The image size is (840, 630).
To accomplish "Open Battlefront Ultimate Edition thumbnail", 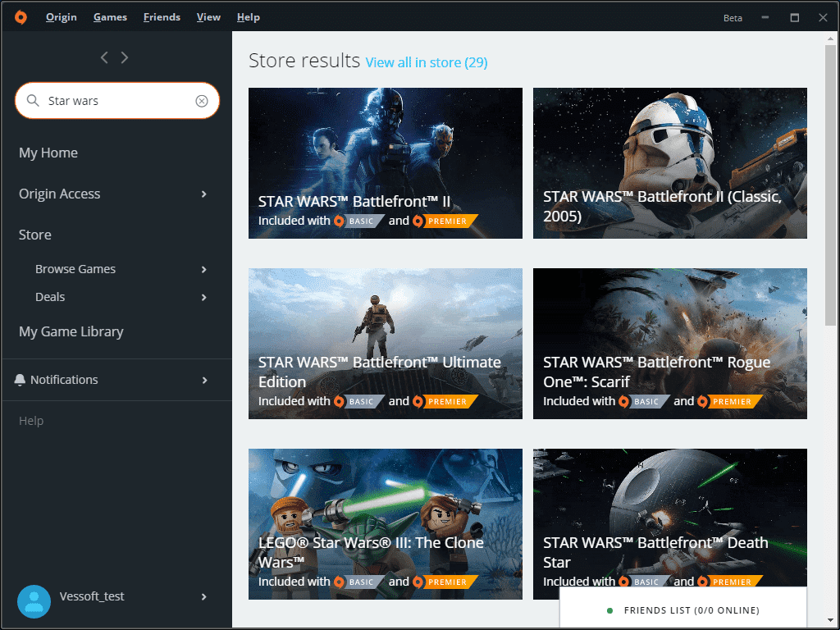I will (386, 344).
